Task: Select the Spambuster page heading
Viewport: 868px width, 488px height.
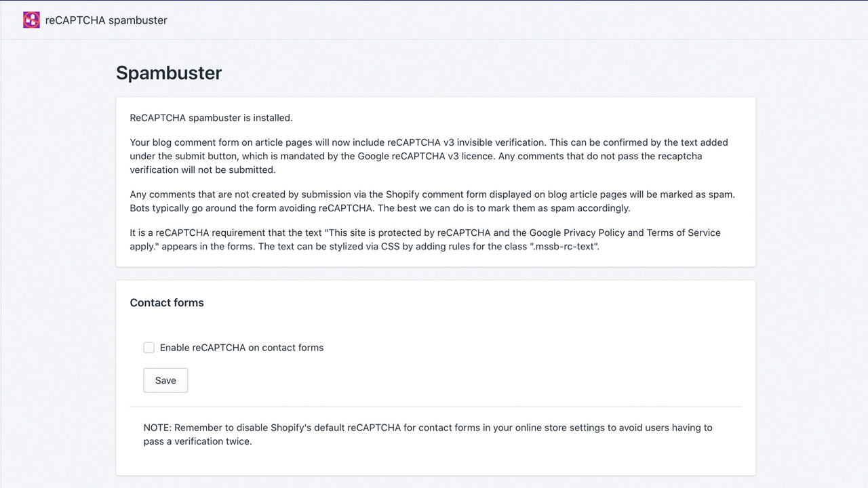Action: (168, 73)
